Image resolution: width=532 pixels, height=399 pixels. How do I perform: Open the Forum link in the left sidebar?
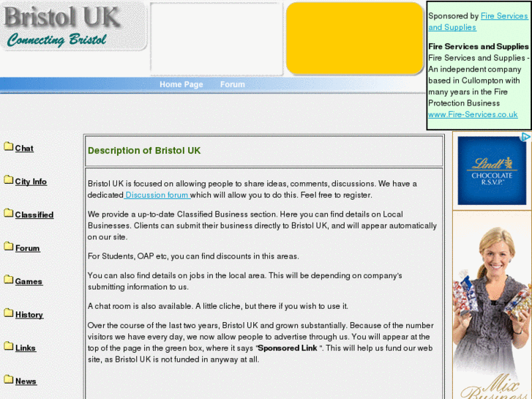coord(28,248)
